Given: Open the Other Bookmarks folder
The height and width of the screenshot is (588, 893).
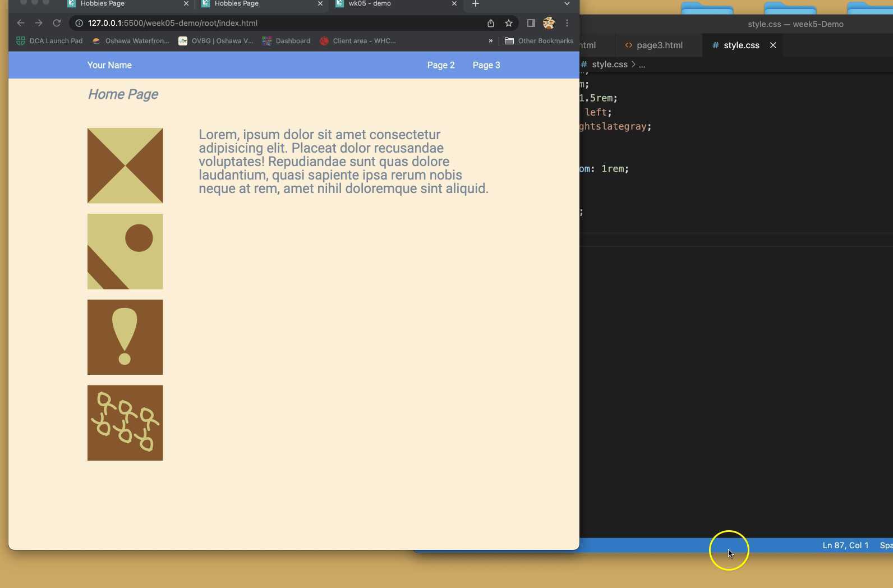Looking at the screenshot, I should coord(539,41).
